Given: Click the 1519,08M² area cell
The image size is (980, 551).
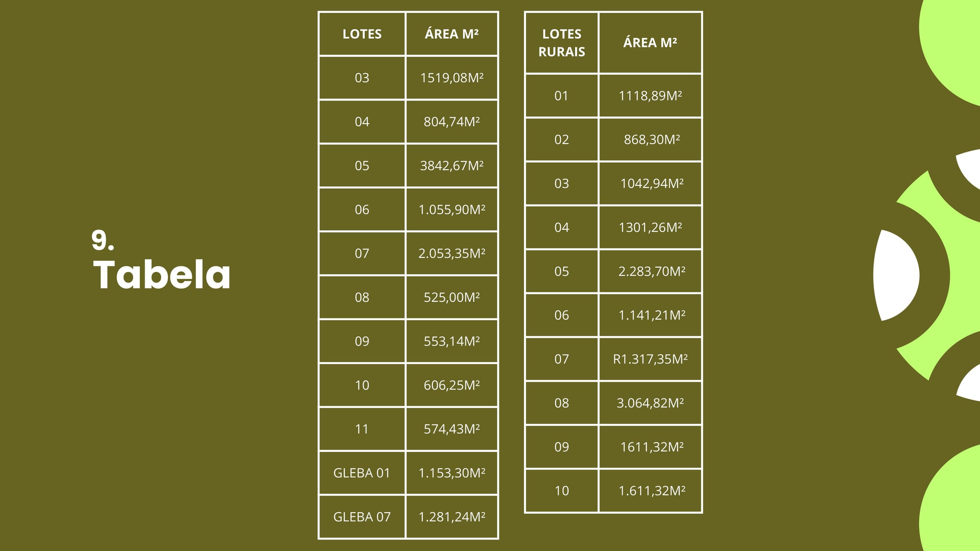Looking at the screenshot, I should pos(452,78).
